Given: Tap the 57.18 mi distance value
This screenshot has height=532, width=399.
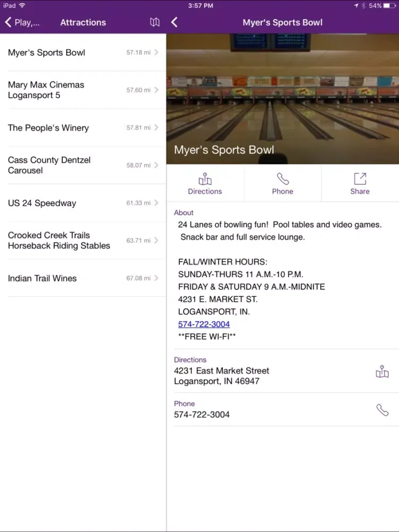Looking at the screenshot, I should (138, 53).
